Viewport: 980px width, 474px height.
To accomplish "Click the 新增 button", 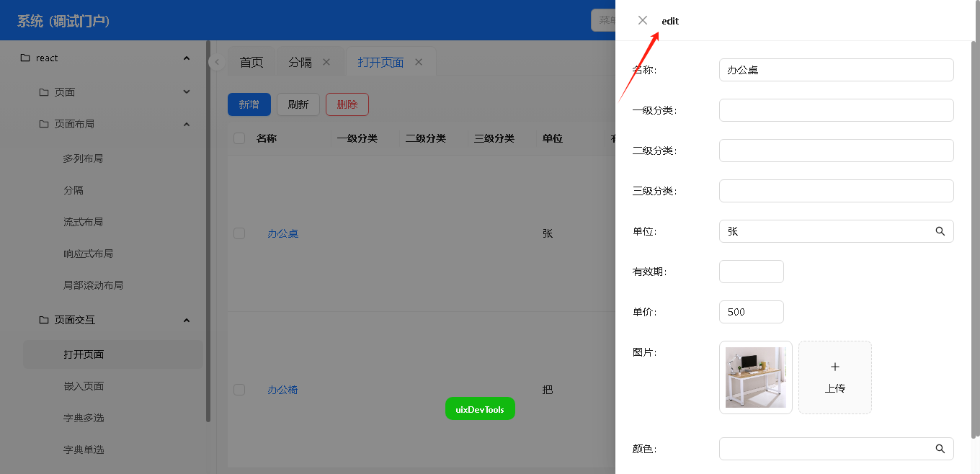I will (249, 104).
